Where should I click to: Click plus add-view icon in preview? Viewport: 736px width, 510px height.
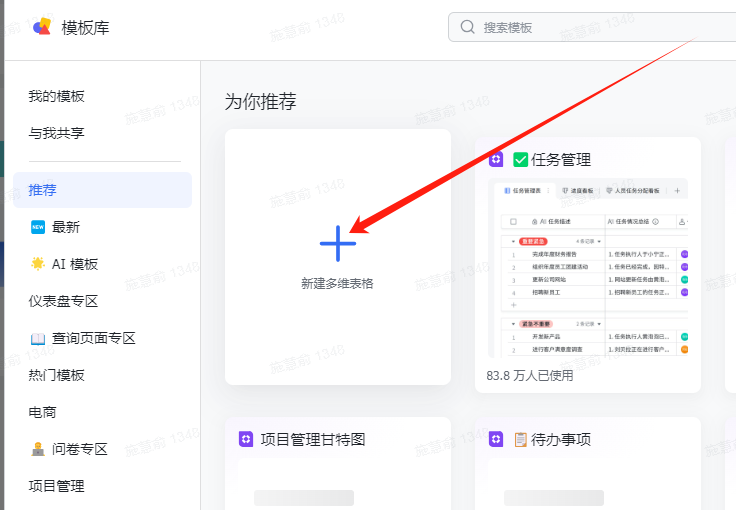(x=677, y=191)
